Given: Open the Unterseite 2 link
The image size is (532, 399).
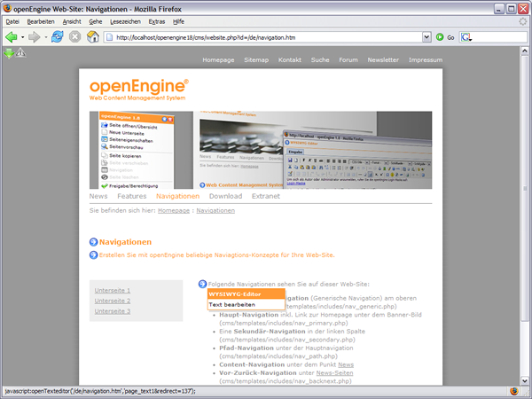Looking at the screenshot, I should click(113, 301).
